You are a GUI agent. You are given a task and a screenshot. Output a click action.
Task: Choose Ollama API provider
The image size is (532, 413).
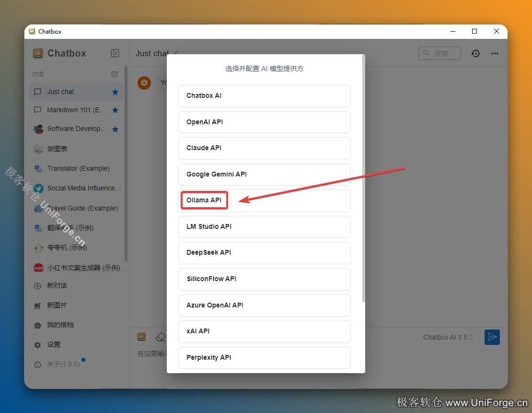tap(264, 201)
